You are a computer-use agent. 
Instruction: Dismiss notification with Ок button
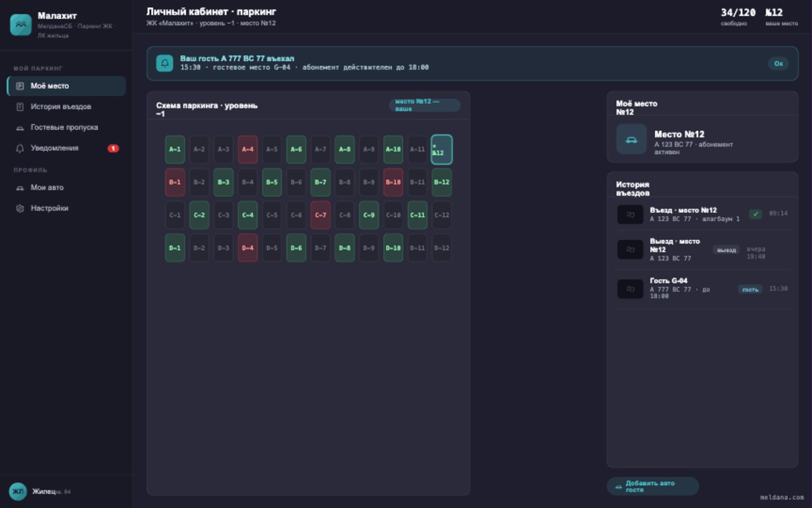tap(778, 63)
